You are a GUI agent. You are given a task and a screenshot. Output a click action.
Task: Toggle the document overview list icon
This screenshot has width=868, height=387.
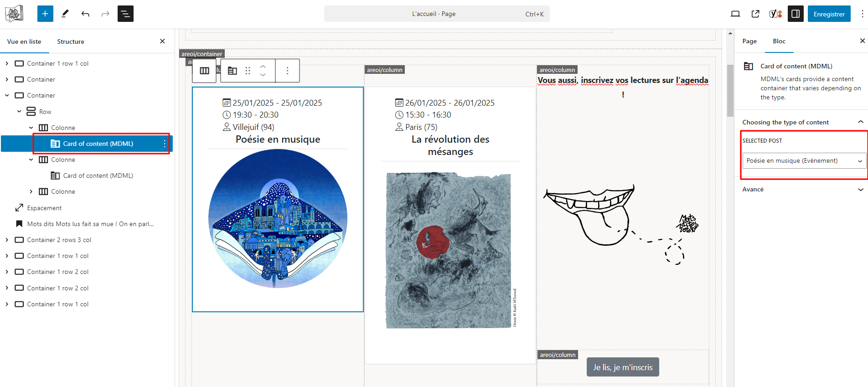(x=125, y=14)
